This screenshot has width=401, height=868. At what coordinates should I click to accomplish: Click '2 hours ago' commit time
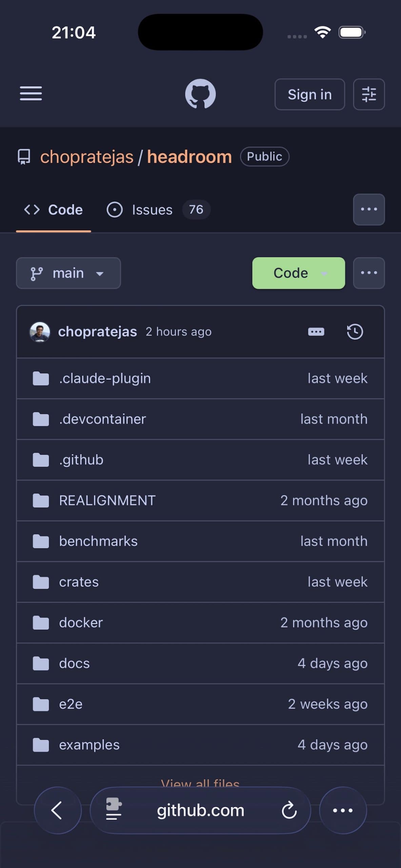point(179,332)
